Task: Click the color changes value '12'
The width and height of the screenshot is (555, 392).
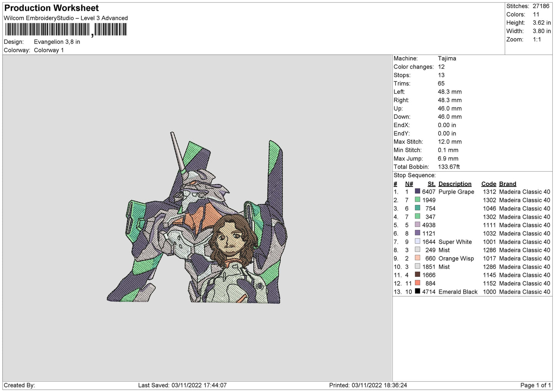Action: (441, 67)
